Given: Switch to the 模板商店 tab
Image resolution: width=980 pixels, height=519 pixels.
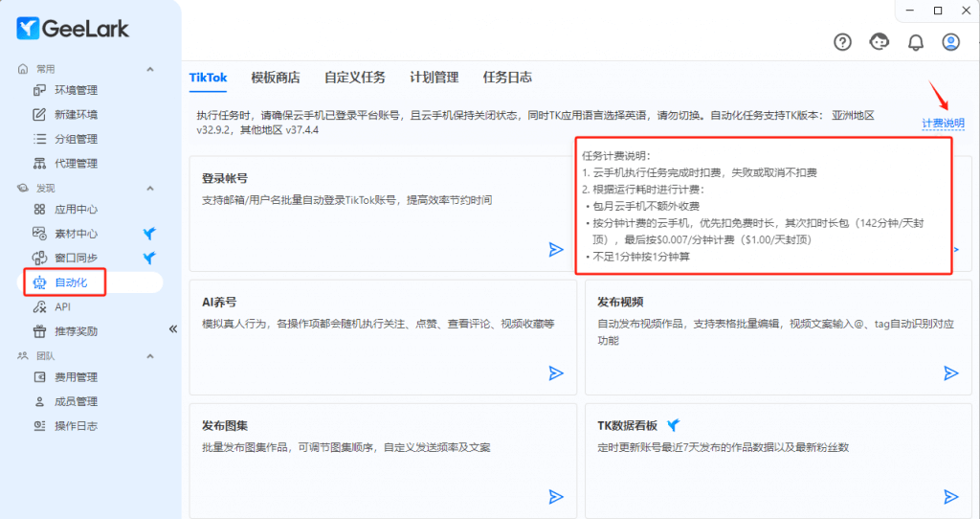Looking at the screenshot, I should [x=275, y=78].
